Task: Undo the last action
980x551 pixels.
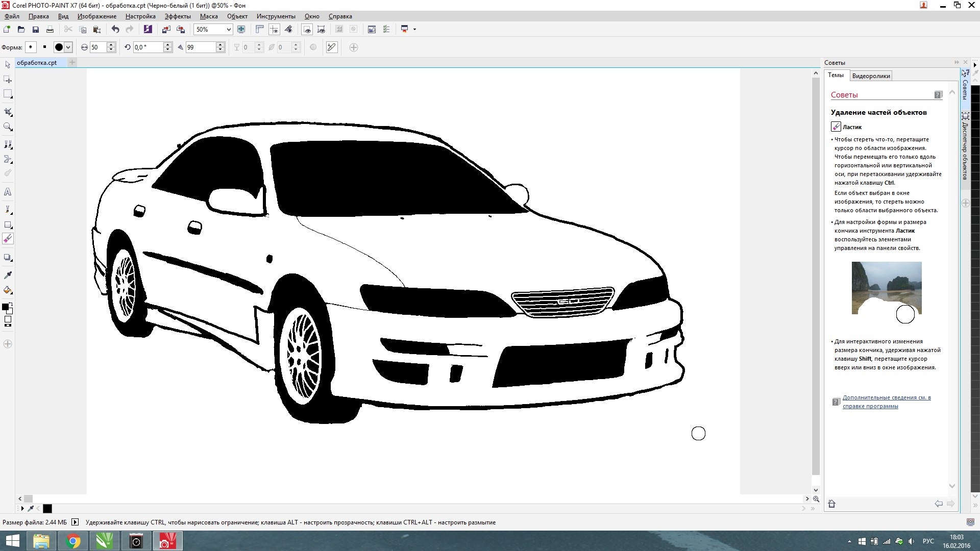Action: [x=115, y=30]
